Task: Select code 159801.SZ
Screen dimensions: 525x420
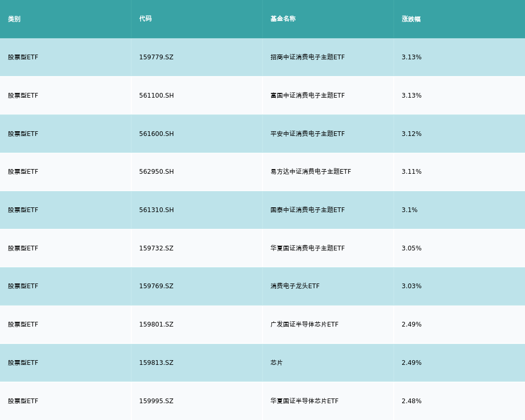Action: [156, 324]
